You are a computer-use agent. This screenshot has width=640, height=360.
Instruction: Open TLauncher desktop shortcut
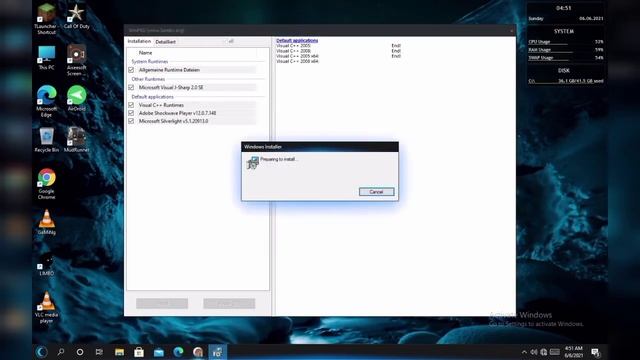46,19
